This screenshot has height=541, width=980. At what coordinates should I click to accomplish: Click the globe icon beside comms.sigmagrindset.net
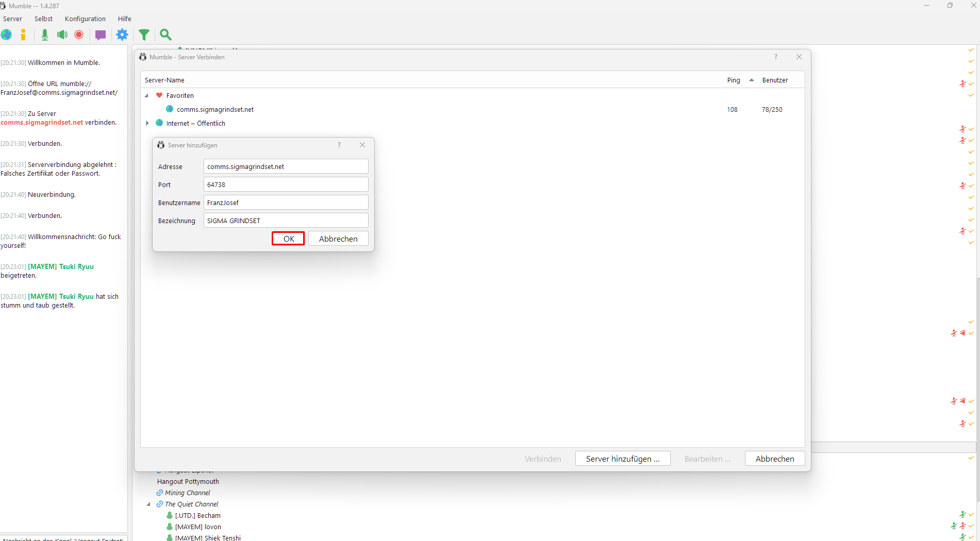click(x=170, y=109)
